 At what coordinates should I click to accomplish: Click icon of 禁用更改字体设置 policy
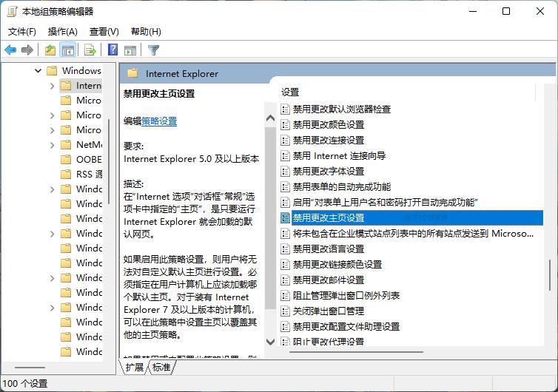click(x=285, y=171)
